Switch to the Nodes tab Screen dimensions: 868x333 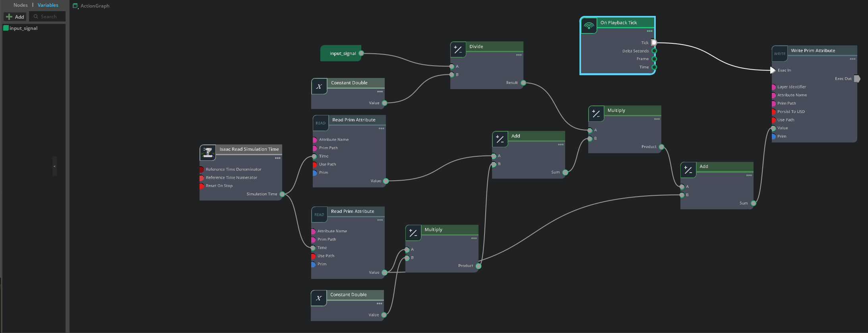(21, 5)
